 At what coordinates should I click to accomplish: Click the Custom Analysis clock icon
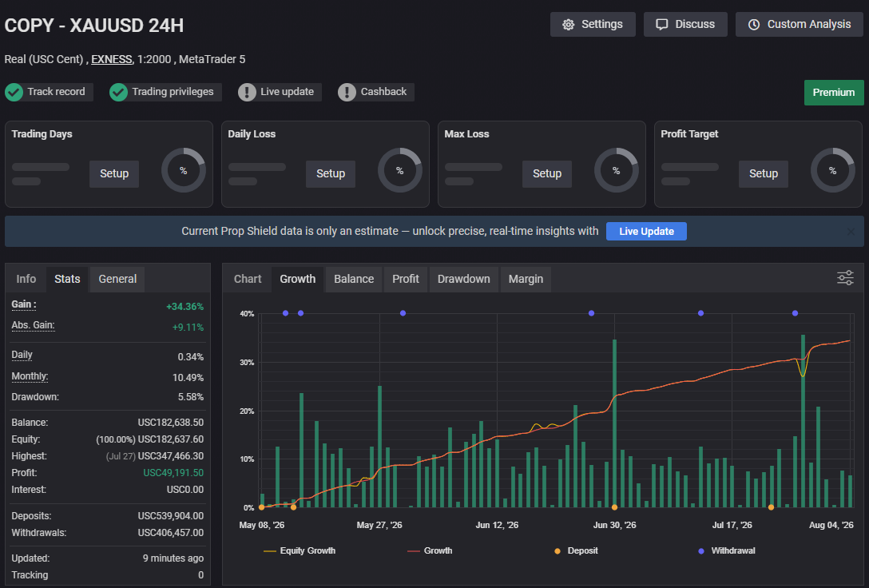(x=754, y=25)
